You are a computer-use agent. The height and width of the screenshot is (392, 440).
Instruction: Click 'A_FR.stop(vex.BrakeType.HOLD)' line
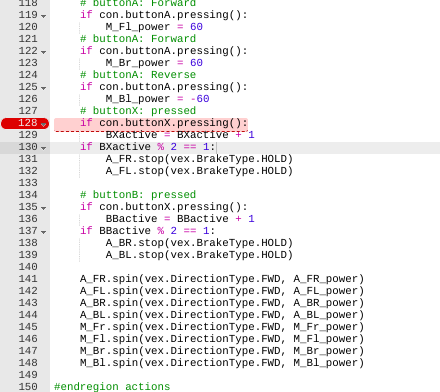point(199,159)
